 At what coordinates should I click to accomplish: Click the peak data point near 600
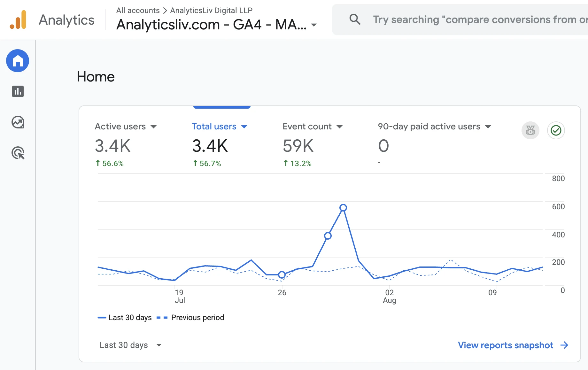(343, 208)
